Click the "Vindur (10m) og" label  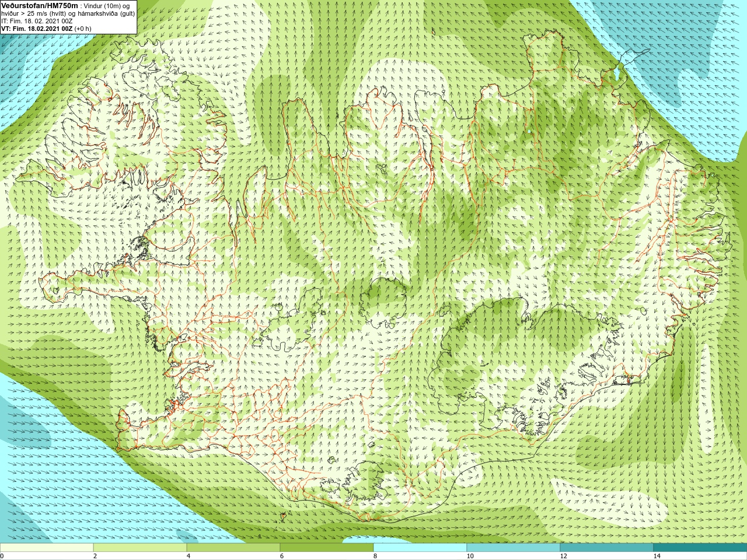point(107,6)
